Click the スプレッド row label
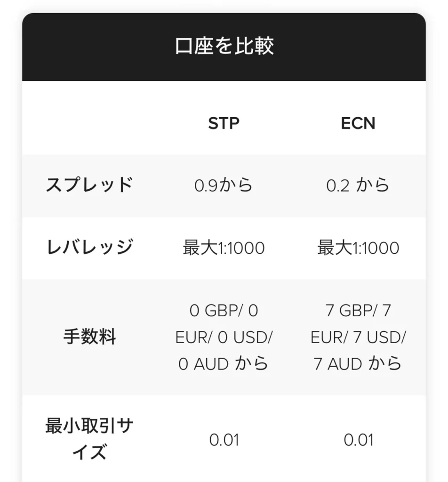The image size is (448, 482). click(x=89, y=185)
